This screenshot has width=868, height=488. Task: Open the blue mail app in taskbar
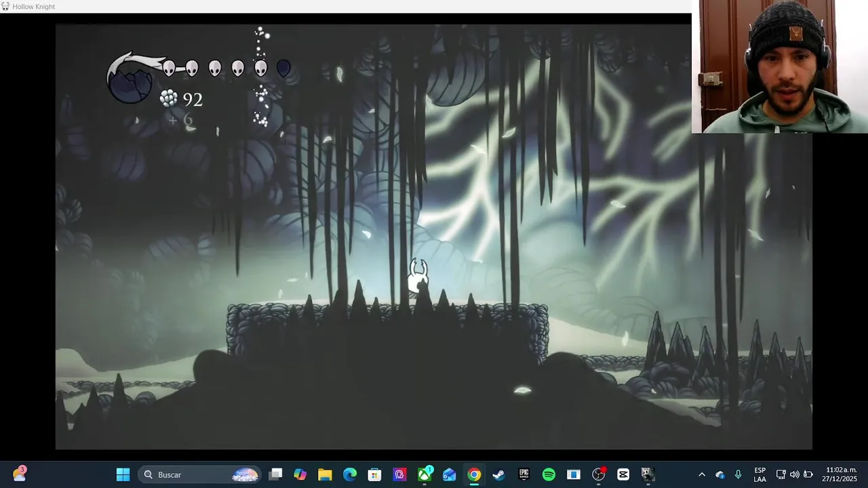(x=449, y=474)
